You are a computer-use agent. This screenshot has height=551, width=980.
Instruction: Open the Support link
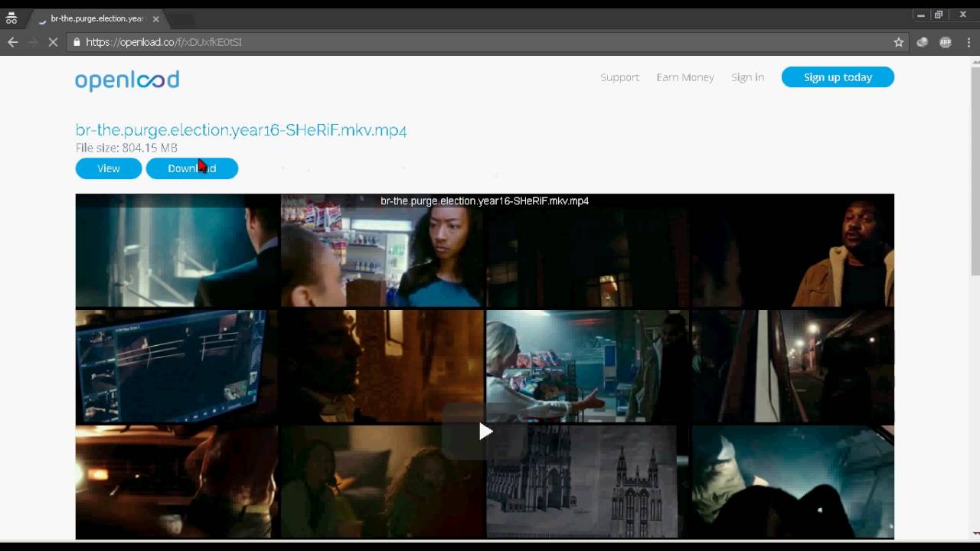pos(619,77)
